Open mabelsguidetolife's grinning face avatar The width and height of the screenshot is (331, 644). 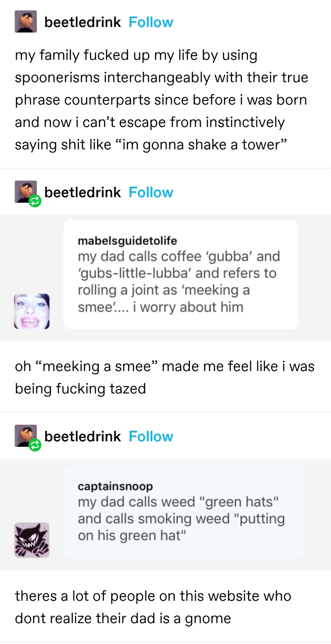click(x=32, y=311)
